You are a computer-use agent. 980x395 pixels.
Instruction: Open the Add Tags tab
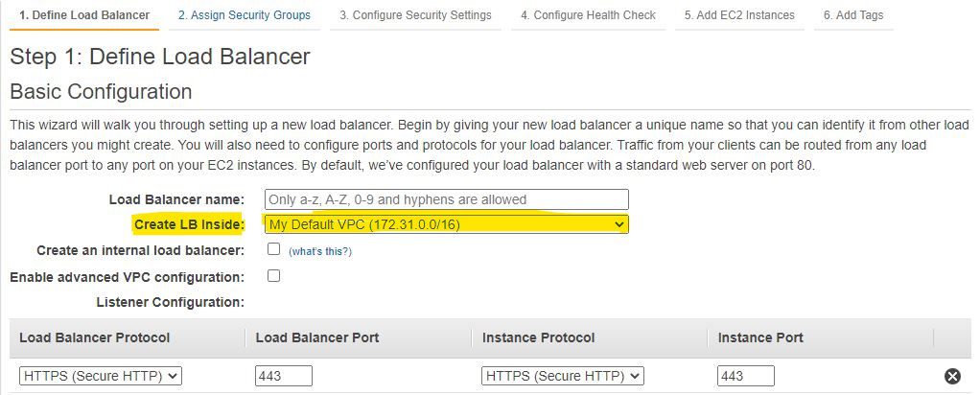point(853,15)
